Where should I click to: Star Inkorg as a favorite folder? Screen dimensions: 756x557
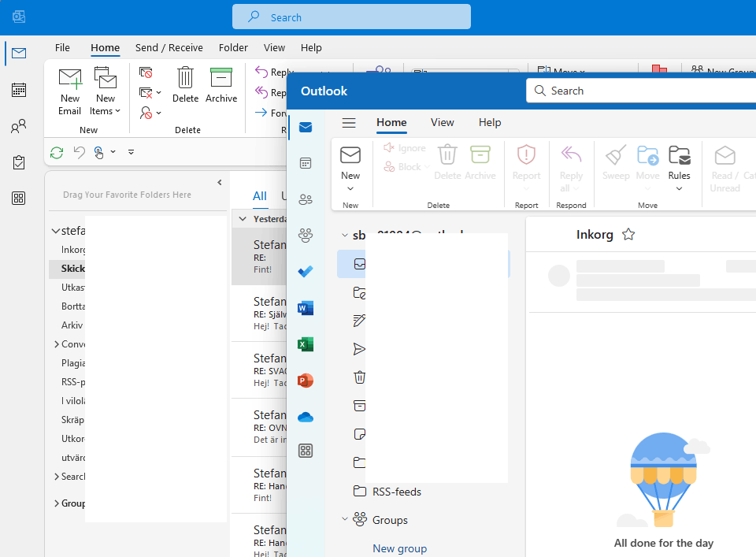coord(629,234)
